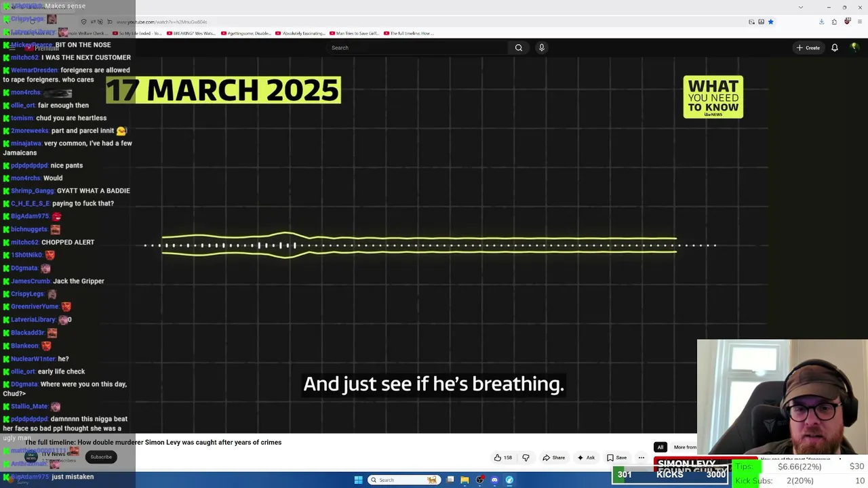The image size is (868, 488).
Task: Open OBS Studio from the taskbar
Action: click(479, 480)
